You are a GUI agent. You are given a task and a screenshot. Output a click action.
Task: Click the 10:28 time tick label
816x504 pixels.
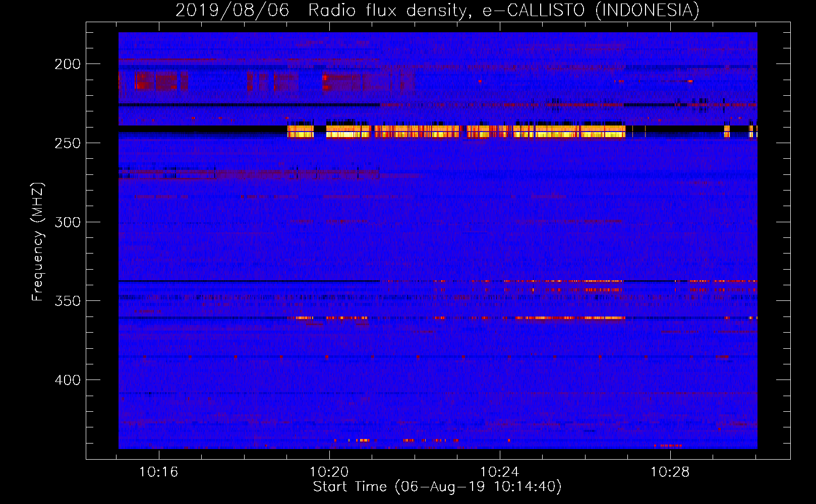coord(670,472)
